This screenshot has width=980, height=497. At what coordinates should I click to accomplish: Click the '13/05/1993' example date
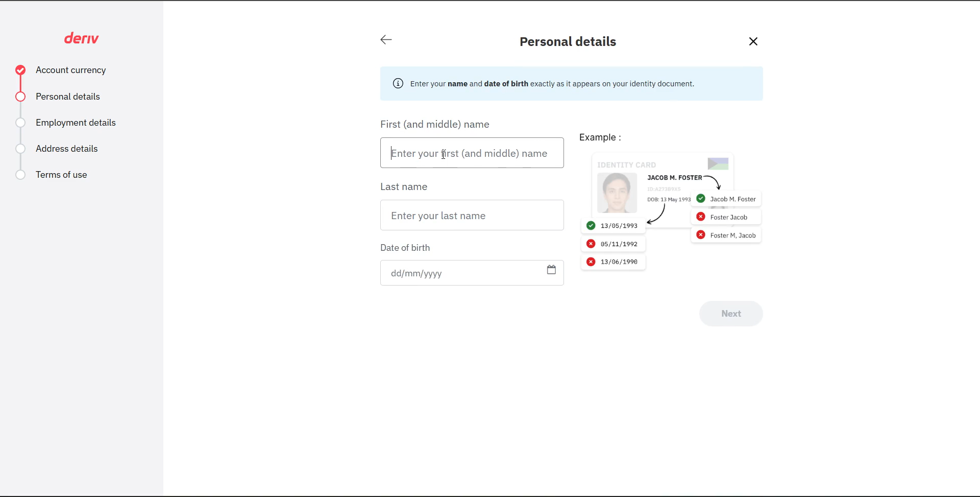(x=619, y=226)
